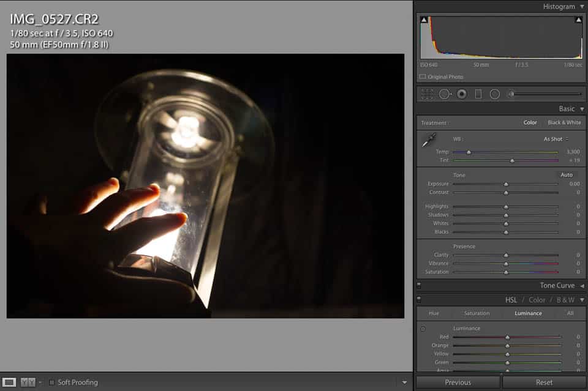The height and width of the screenshot is (391, 588).
Task: Click the photo preview of the lamp
Action: (x=206, y=186)
